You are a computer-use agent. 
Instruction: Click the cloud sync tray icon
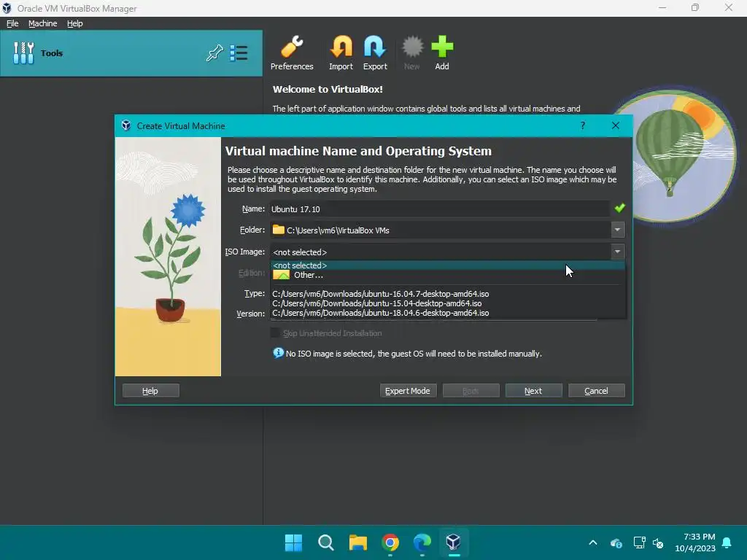(616, 542)
